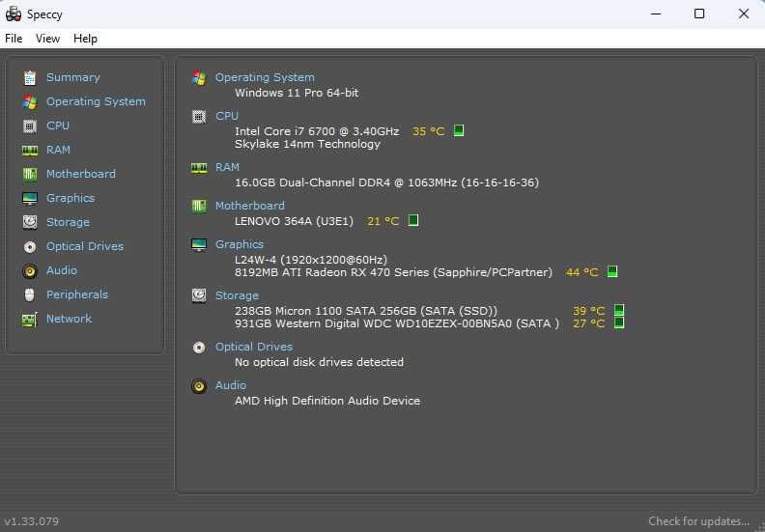The image size is (765, 532).
Task: Open Motherboard section from sidebar
Action: tap(81, 174)
